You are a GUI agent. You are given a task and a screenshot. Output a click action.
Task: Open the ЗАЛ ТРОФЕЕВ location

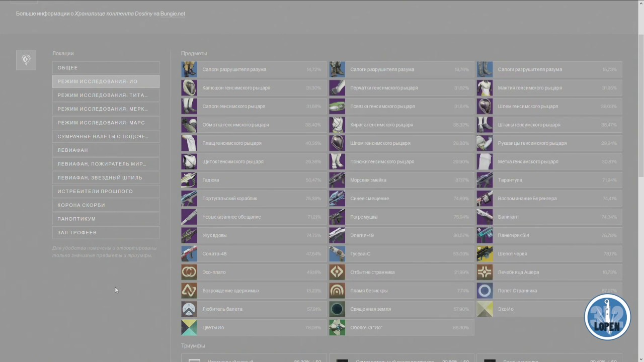pos(106,233)
